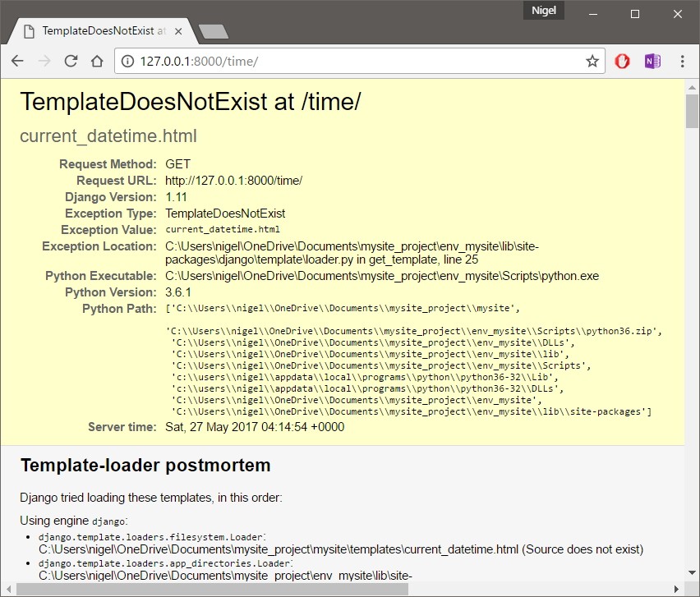Click the Exception Value 'current_datetime.html'
The height and width of the screenshot is (597, 700).
click(223, 229)
